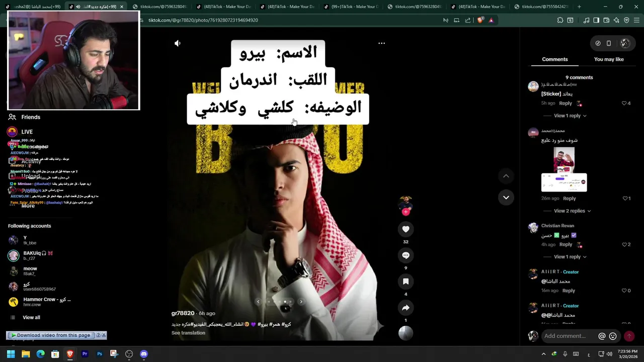Open the profile avatar in top right

(625, 43)
